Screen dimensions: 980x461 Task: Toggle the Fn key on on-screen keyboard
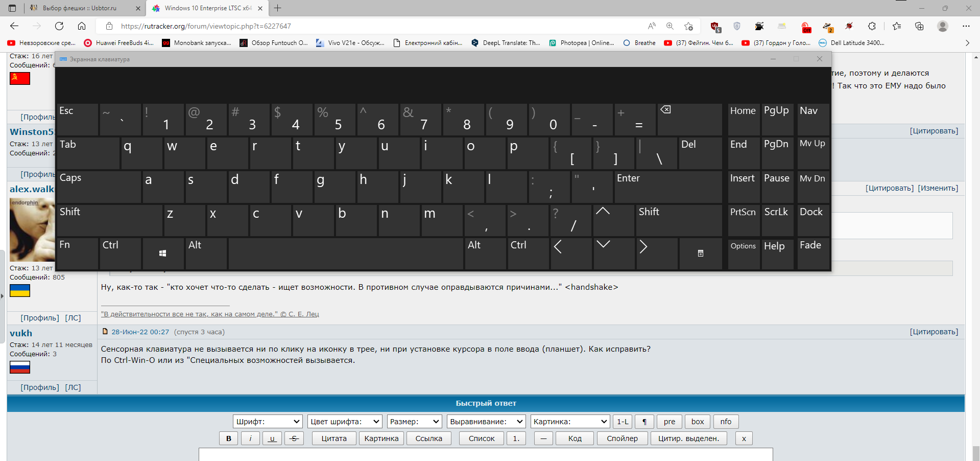coord(77,253)
